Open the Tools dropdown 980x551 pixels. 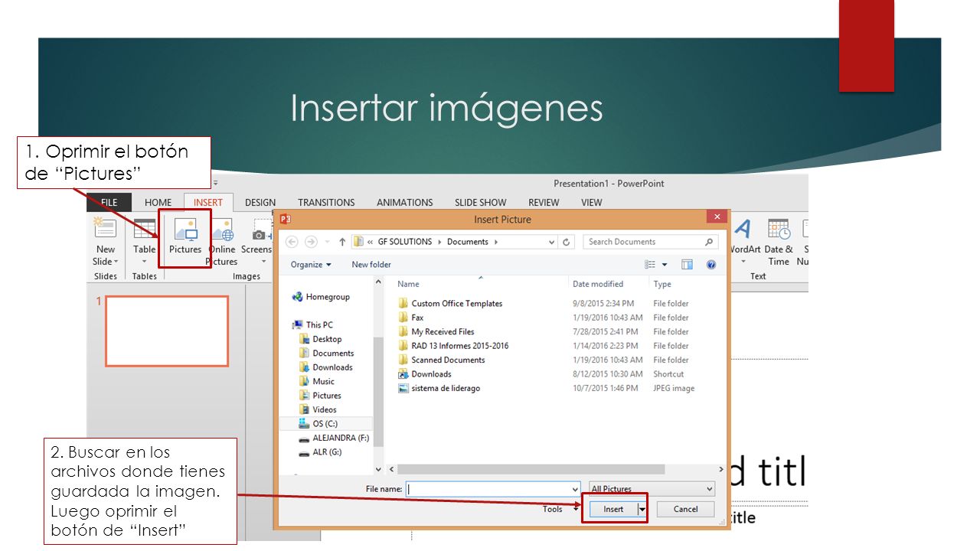pyautogui.click(x=559, y=509)
